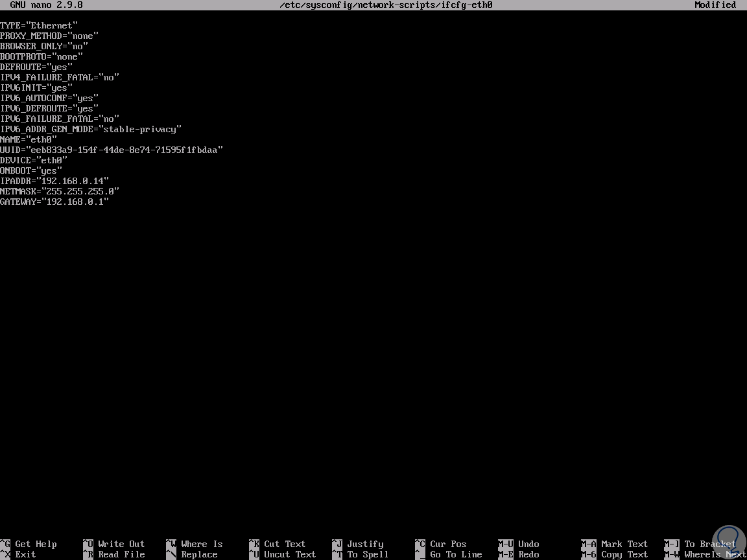Click the UUID value line
Viewport: 747px width, 560px height.
pyautogui.click(x=112, y=150)
